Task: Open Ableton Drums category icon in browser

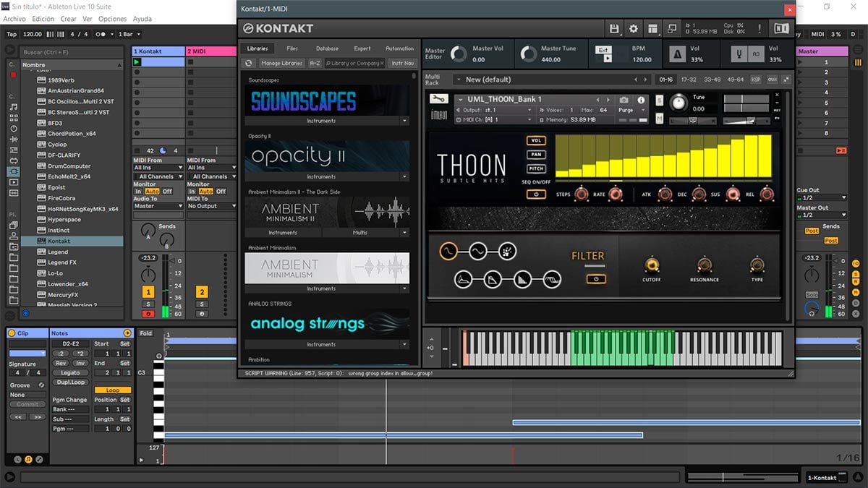Action: coord(14,117)
